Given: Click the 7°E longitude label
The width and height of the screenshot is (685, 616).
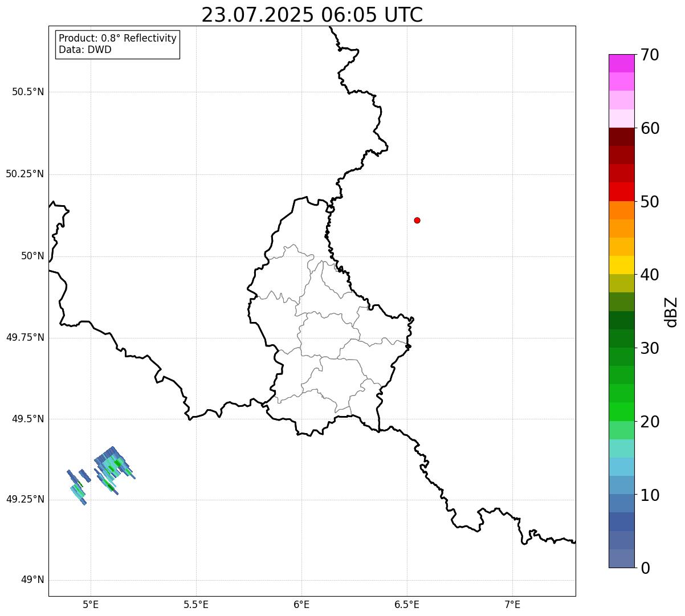Looking at the screenshot, I should coord(512,604).
